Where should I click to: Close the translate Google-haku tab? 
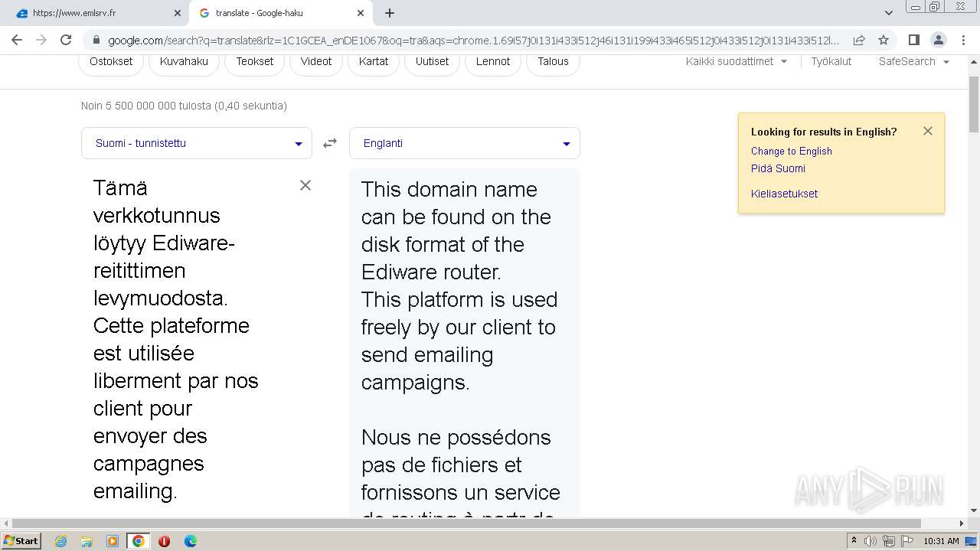(361, 13)
